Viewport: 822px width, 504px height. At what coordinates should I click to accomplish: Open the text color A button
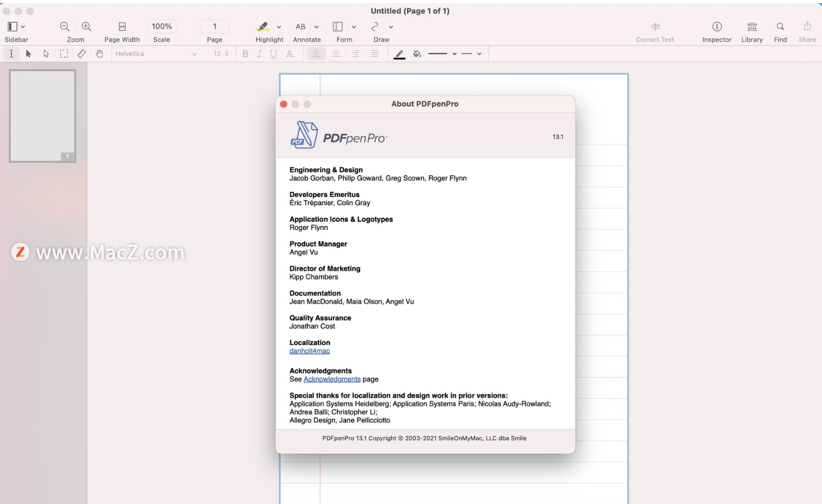click(x=289, y=54)
